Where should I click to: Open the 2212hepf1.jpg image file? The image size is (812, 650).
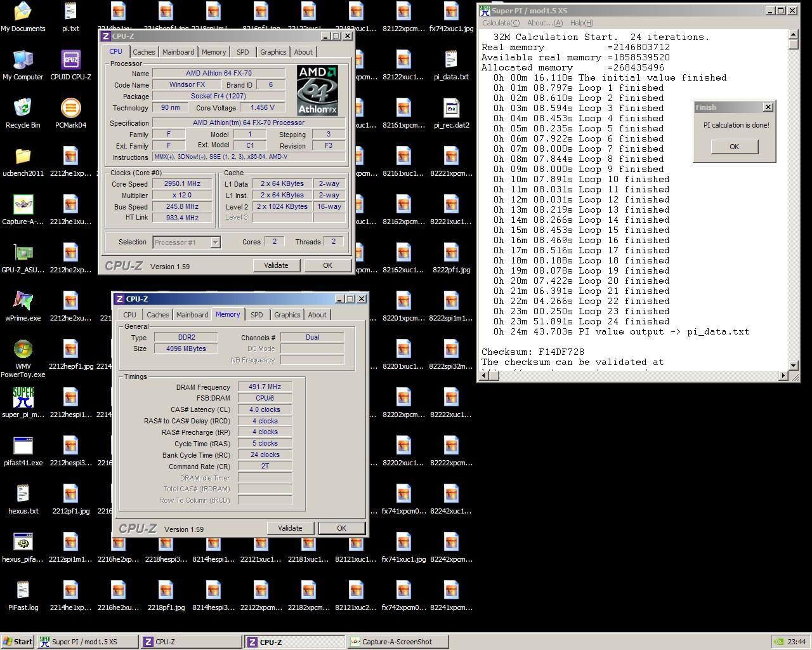(x=70, y=355)
